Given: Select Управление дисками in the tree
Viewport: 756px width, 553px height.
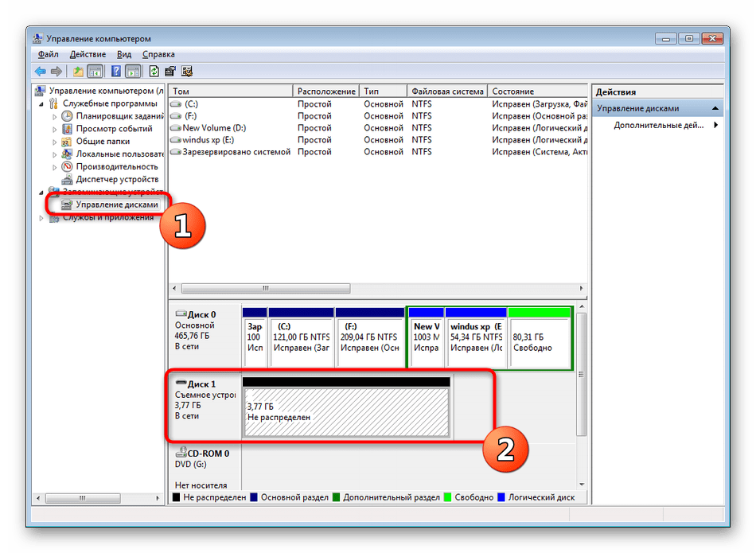Looking at the screenshot, I should click(x=116, y=204).
